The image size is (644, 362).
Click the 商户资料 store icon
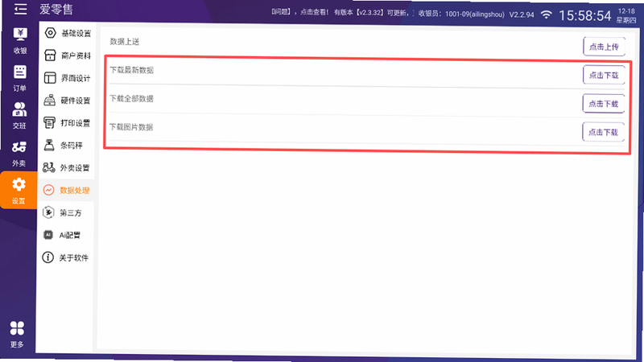click(50, 55)
